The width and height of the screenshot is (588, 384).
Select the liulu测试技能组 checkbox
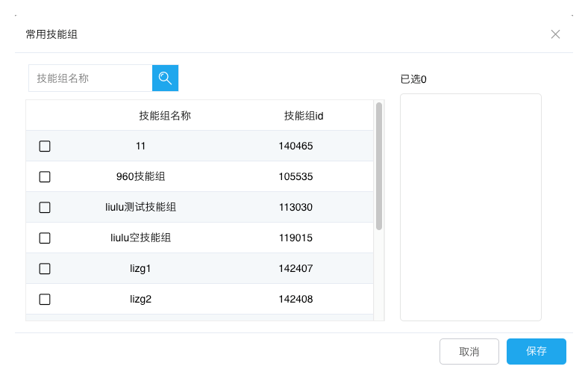click(x=45, y=208)
